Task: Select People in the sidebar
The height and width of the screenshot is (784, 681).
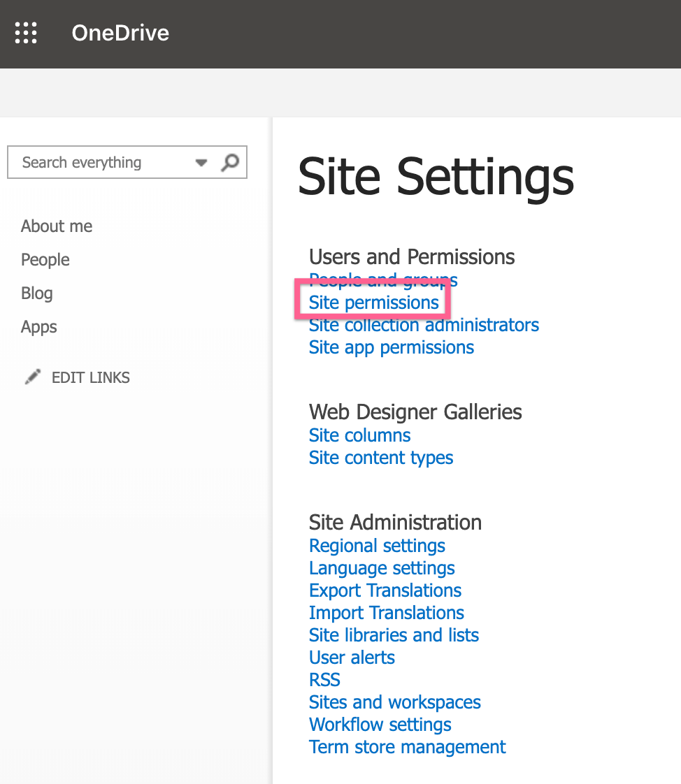Action: point(45,260)
